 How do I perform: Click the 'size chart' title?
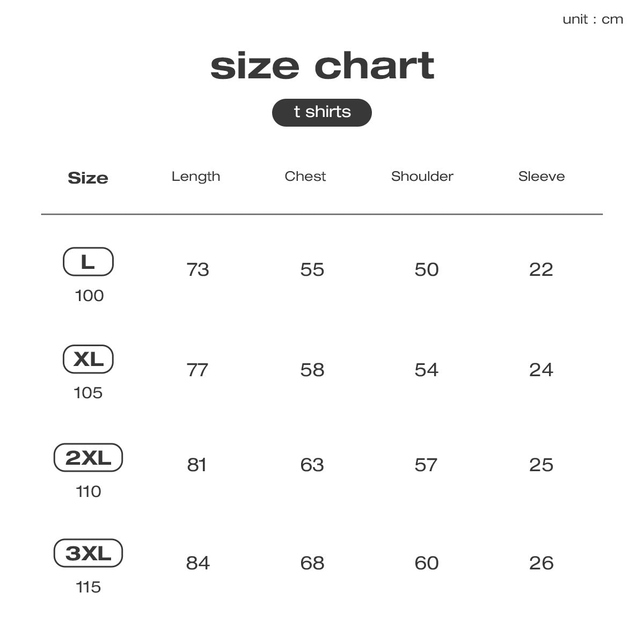[322, 65]
